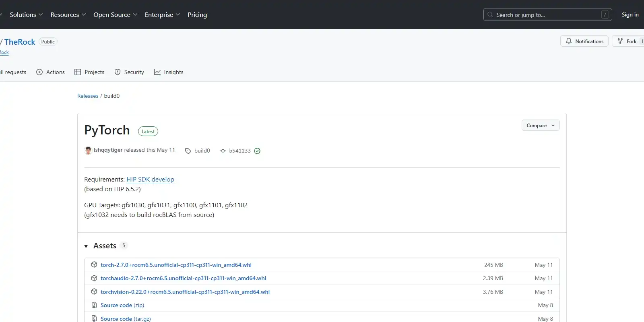Click the commit b541233 icon
Image resolution: width=644 pixels, height=322 pixels.
223,151
